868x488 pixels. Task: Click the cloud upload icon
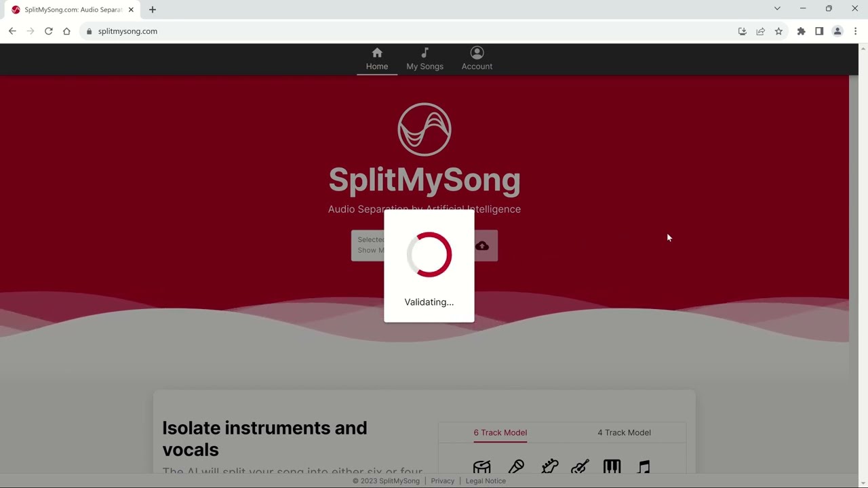[x=481, y=245]
